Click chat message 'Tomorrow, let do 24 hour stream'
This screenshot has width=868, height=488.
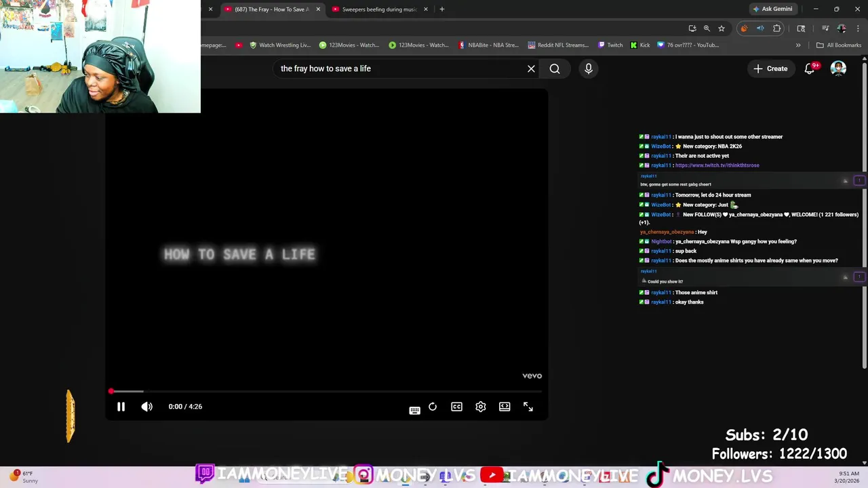point(713,195)
